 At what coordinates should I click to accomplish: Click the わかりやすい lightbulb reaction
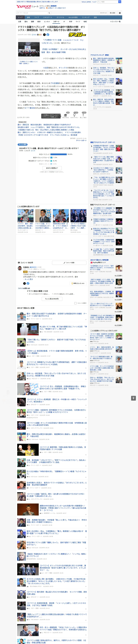74,115
